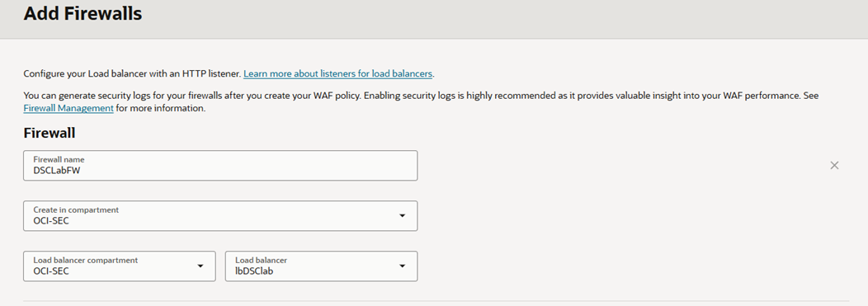This screenshot has height=306, width=868.
Task: Expand the Load balancer dropdown arrow
Action: pos(403,266)
